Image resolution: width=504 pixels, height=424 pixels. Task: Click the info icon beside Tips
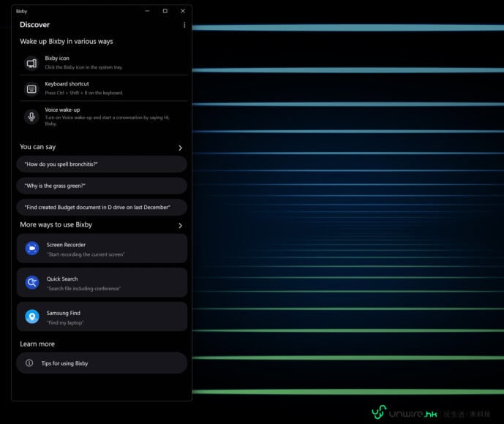point(29,363)
